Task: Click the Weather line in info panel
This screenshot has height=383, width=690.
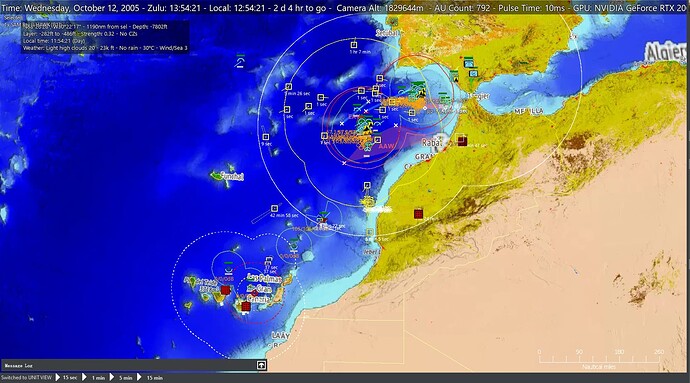Action: (x=105, y=48)
